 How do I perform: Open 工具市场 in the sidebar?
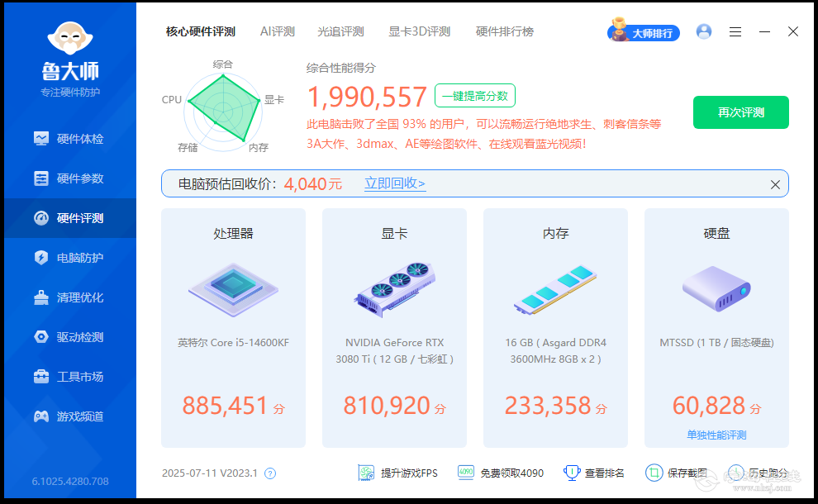tap(70, 377)
